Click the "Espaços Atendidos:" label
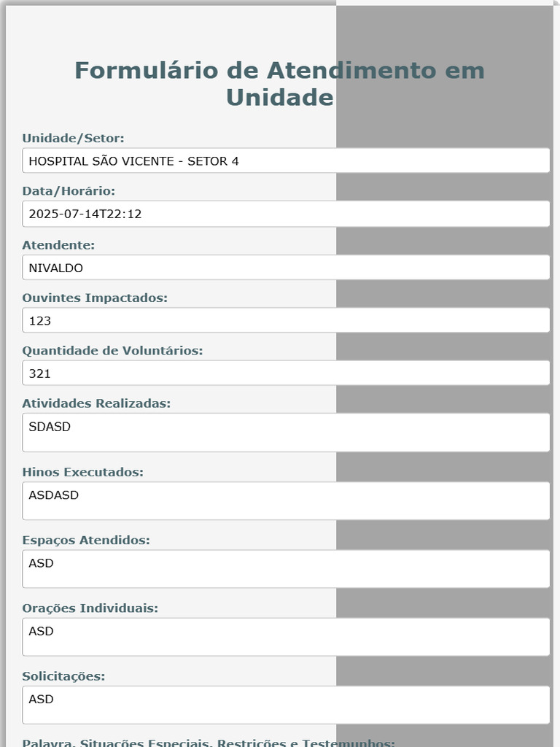The height and width of the screenshot is (747, 560). pos(86,541)
